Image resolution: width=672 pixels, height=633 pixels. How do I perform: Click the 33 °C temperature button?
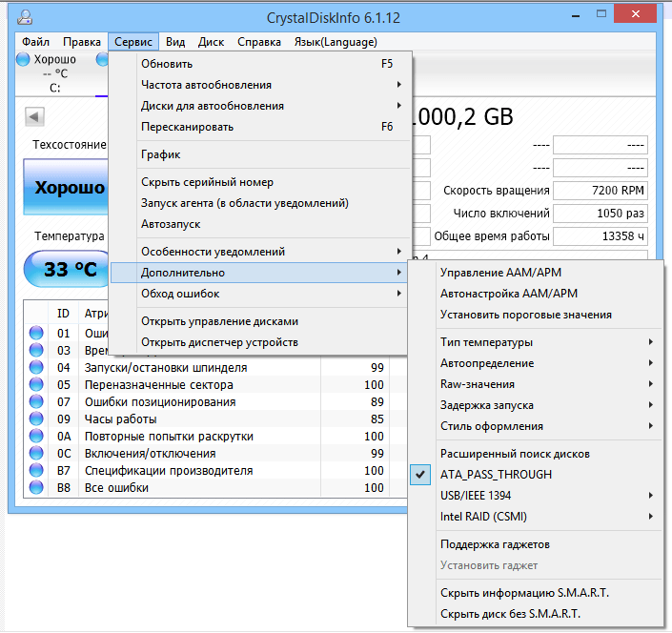67,269
